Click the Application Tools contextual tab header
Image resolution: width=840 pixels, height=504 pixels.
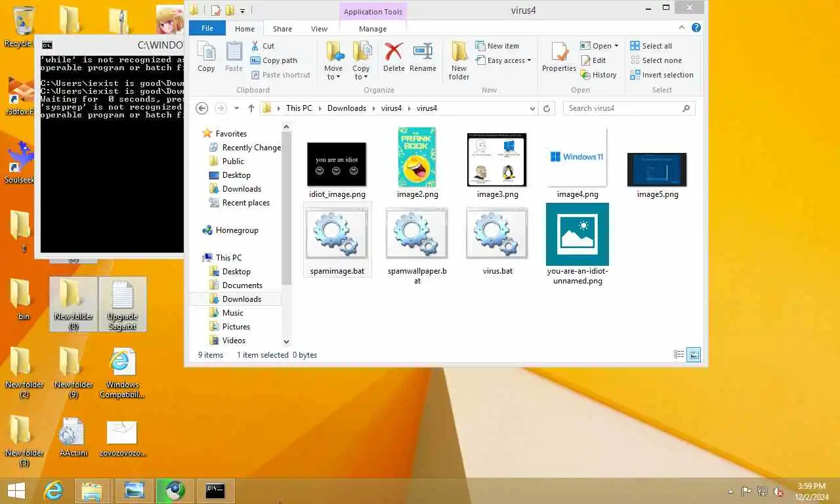pyautogui.click(x=373, y=12)
